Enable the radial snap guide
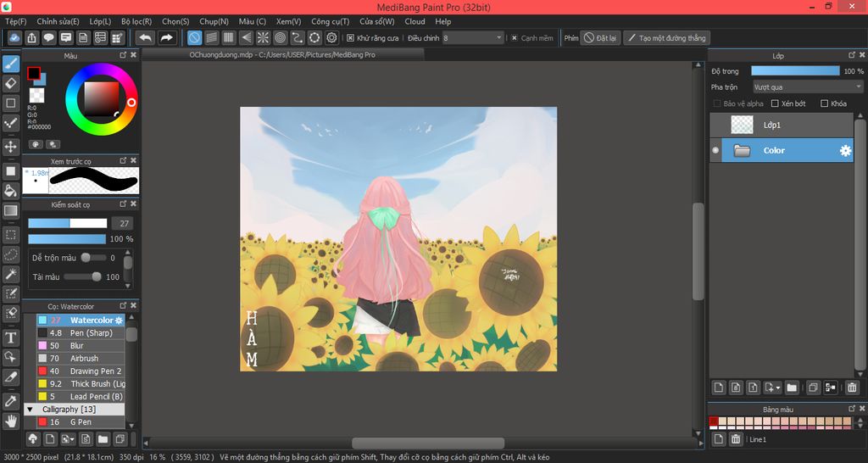This screenshot has height=463, width=868. (x=263, y=37)
